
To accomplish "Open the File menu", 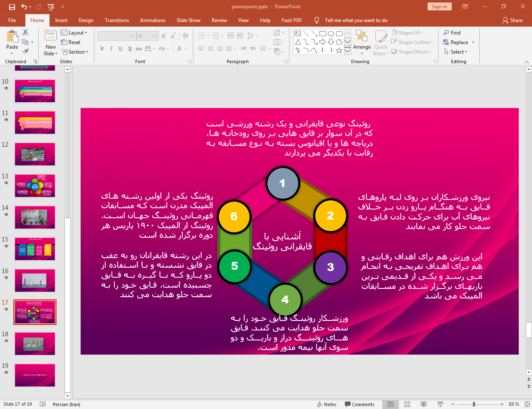I will pyautogui.click(x=12, y=20).
